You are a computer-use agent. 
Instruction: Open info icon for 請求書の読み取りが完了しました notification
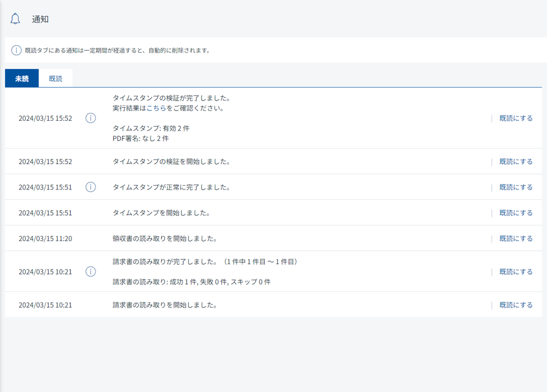click(x=90, y=272)
